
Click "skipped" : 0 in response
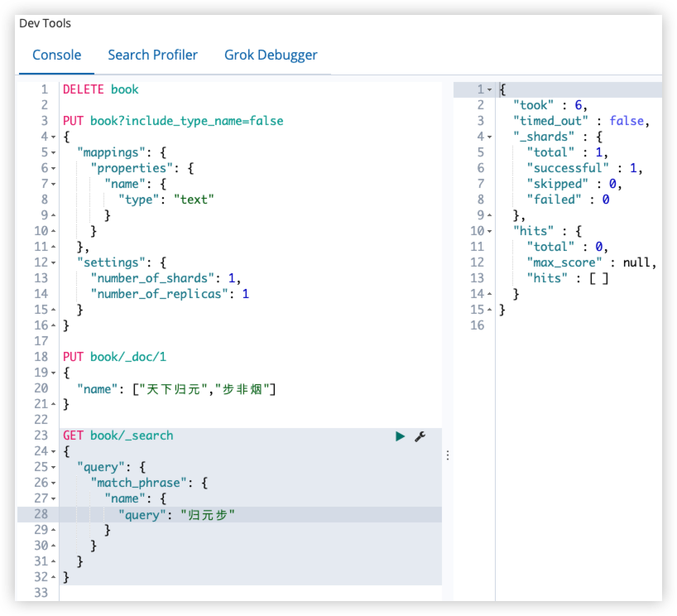tap(574, 184)
